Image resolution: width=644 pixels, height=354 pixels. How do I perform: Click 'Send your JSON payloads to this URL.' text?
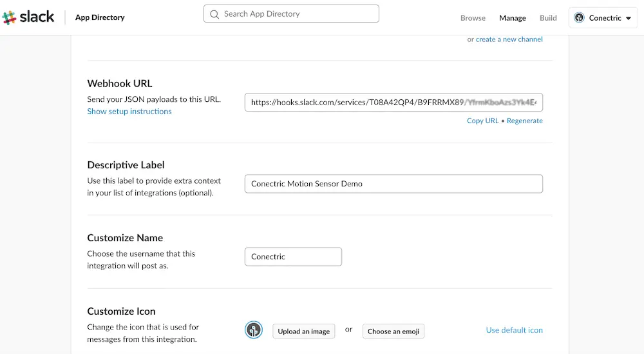point(154,99)
